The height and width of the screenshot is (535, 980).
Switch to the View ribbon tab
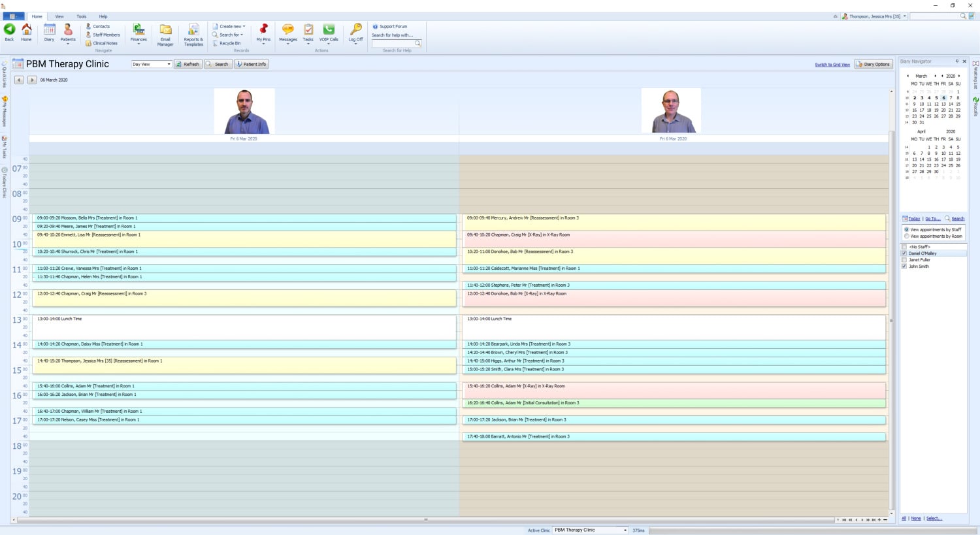(x=59, y=16)
